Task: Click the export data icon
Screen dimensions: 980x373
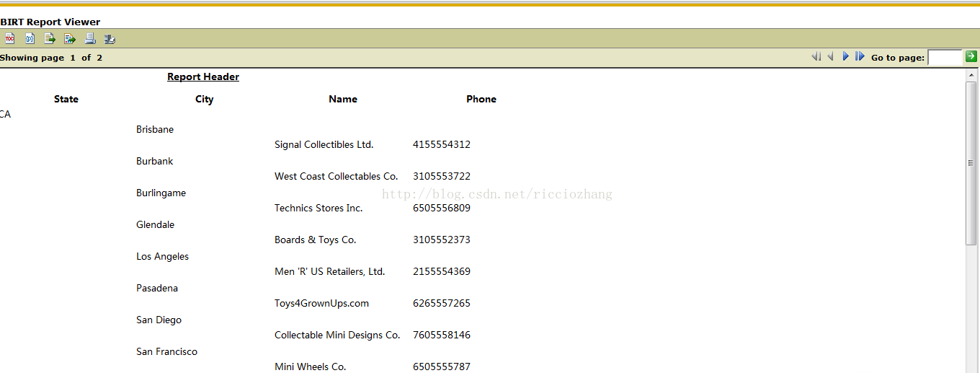Action: tap(50, 38)
